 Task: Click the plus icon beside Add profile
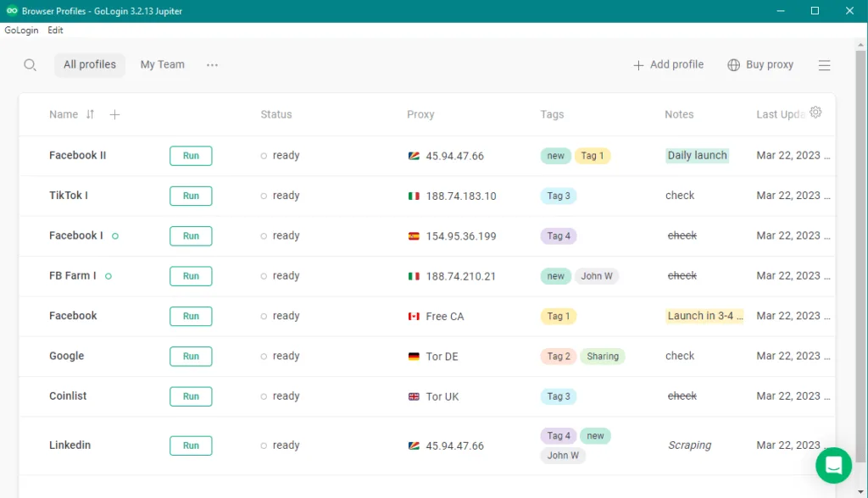pyautogui.click(x=638, y=65)
